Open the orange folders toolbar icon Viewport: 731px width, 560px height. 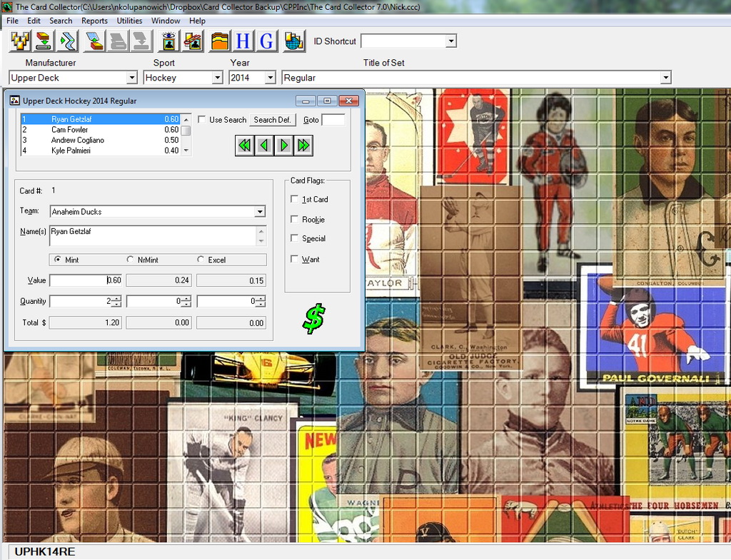pos(220,41)
